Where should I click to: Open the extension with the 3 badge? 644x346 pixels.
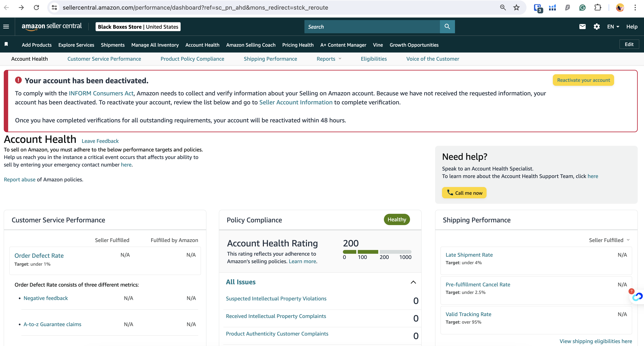(x=538, y=8)
